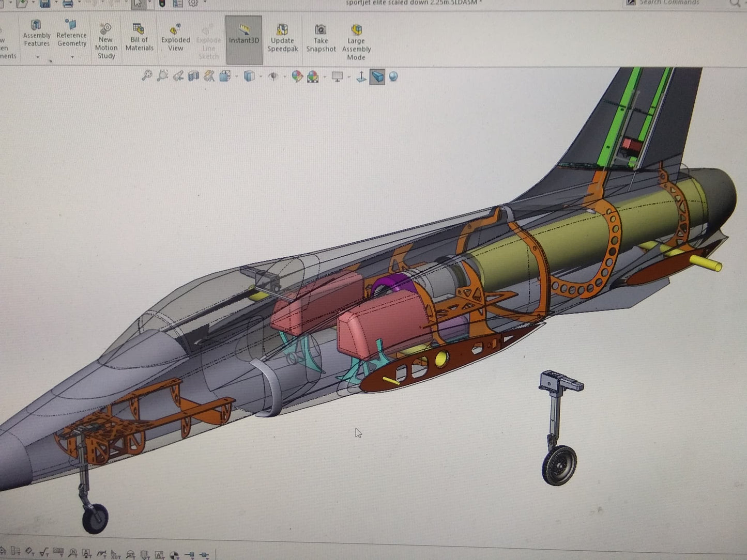Toggle the highlighted blue box view button
This screenshot has height=560, width=747.
point(377,77)
